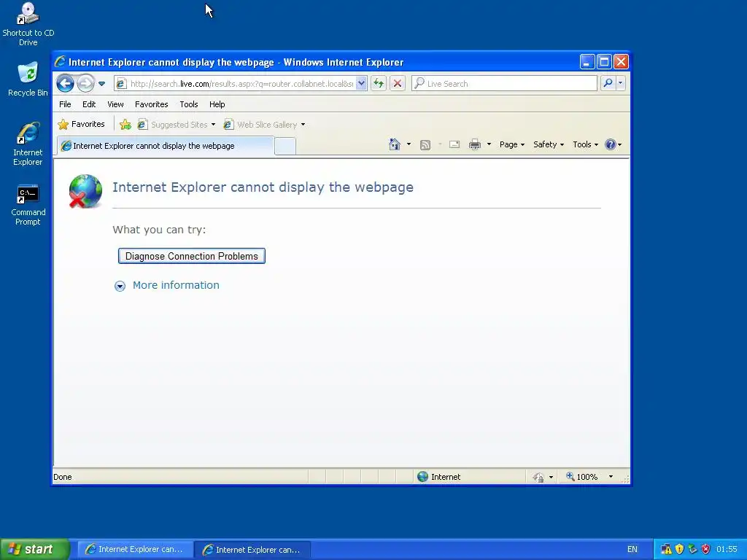Image resolution: width=747 pixels, height=560 pixels.
Task: Open Suggested Sites in the favorites bar
Action: (177, 125)
